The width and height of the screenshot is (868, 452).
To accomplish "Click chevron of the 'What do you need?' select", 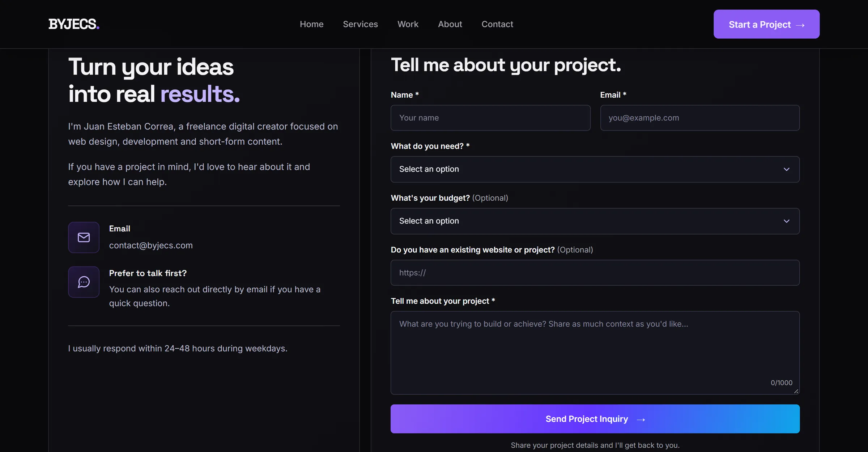I will point(787,169).
